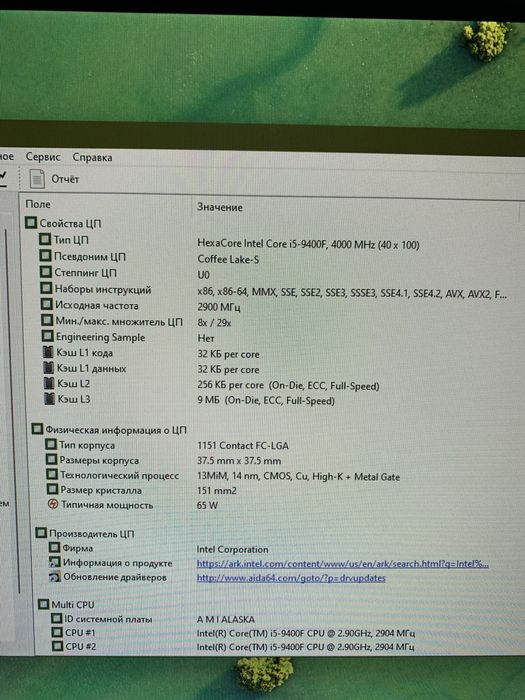Select the Псевдоним ЦП field label
Screen dimensions: 525x700
coord(90,257)
